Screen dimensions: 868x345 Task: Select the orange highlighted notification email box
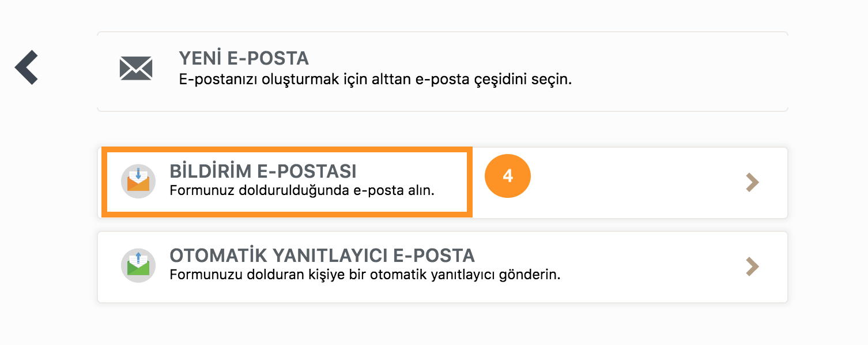(x=287, y=182)
